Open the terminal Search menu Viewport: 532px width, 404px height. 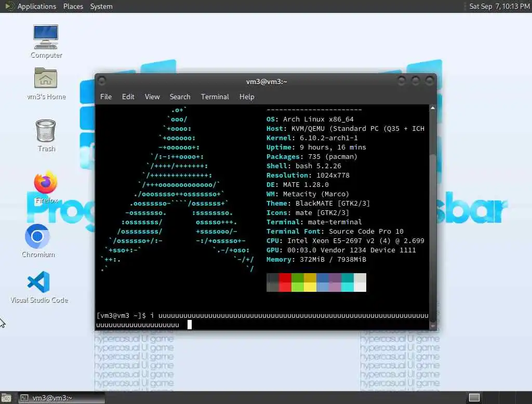coord(180,97)
